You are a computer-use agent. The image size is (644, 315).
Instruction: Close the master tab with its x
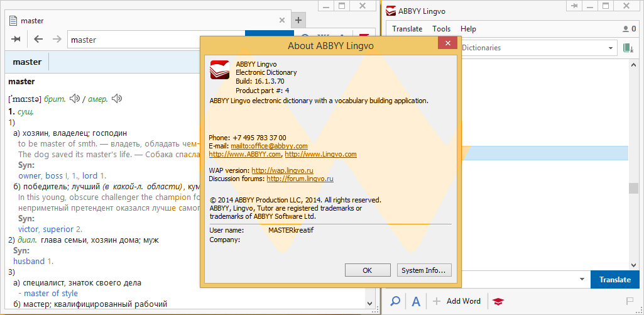click(x=281, y=20)
